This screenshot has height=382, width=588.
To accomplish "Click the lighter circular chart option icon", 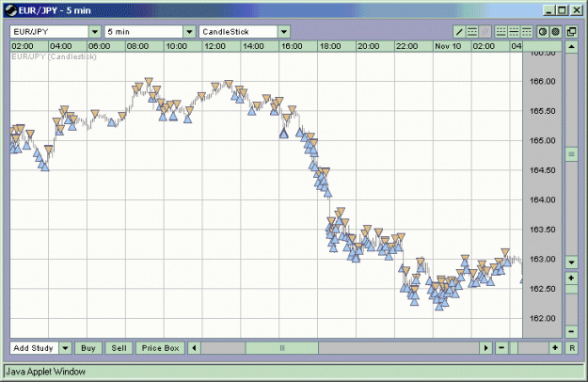I will 543,32.
